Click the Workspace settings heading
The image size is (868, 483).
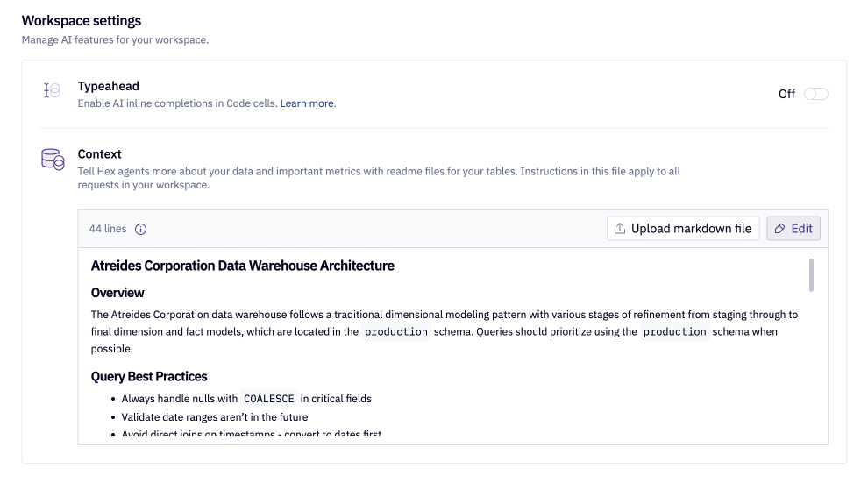(82, 20)
